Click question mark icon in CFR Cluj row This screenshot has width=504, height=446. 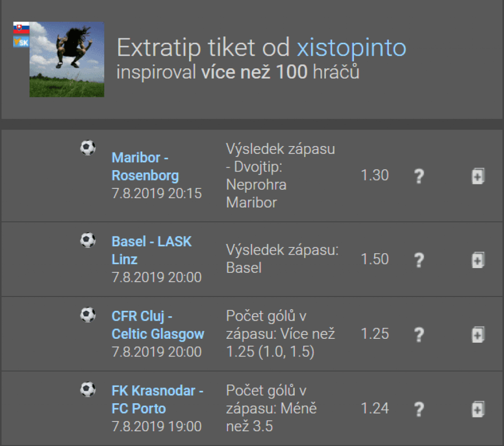click(419, 334)
